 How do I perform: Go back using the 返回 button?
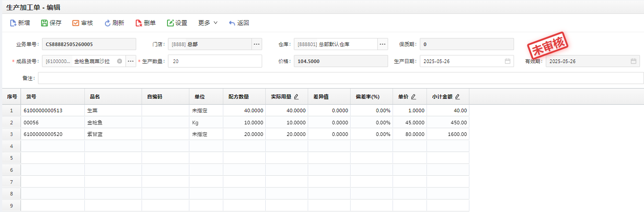(x=232, y=23)
